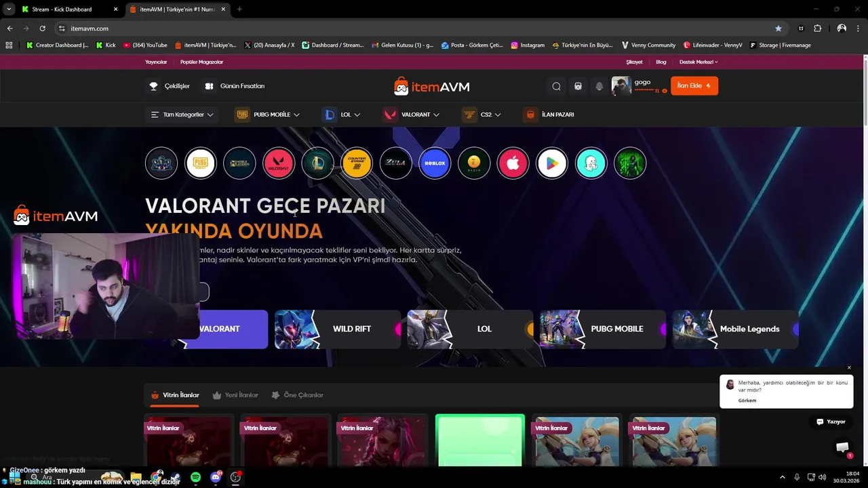The width and height of the screenshot is (868, 488).
Task: Open the notifications bell icon
Action: (599, 86)
